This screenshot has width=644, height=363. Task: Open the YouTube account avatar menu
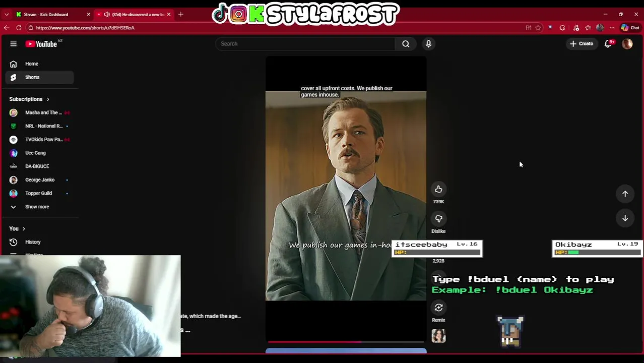point(627,44)
